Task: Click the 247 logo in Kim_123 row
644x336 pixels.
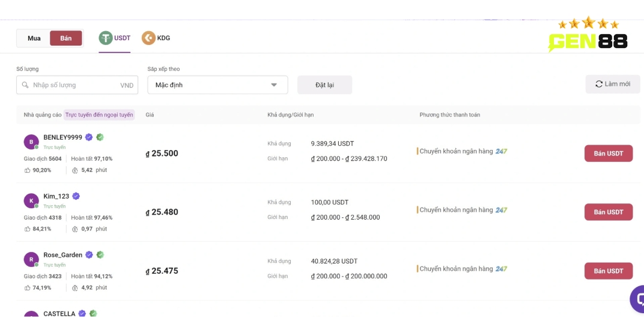Action: 501,210
